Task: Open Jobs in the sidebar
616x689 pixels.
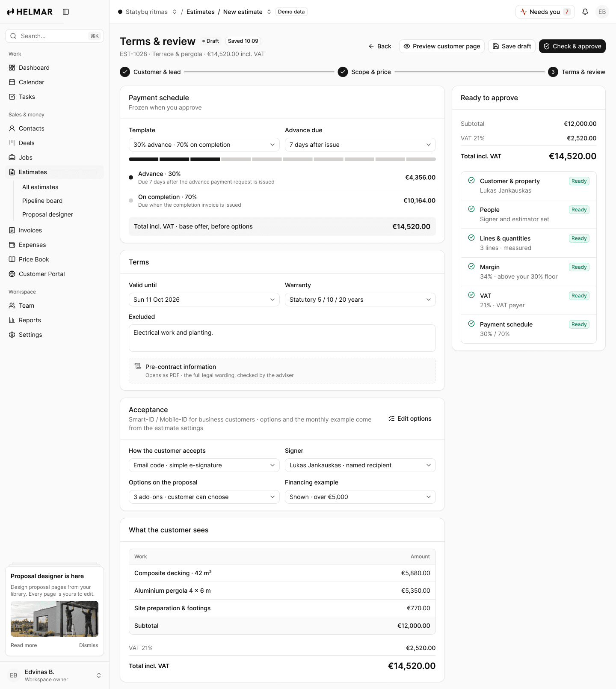Action: pos(55,157)
